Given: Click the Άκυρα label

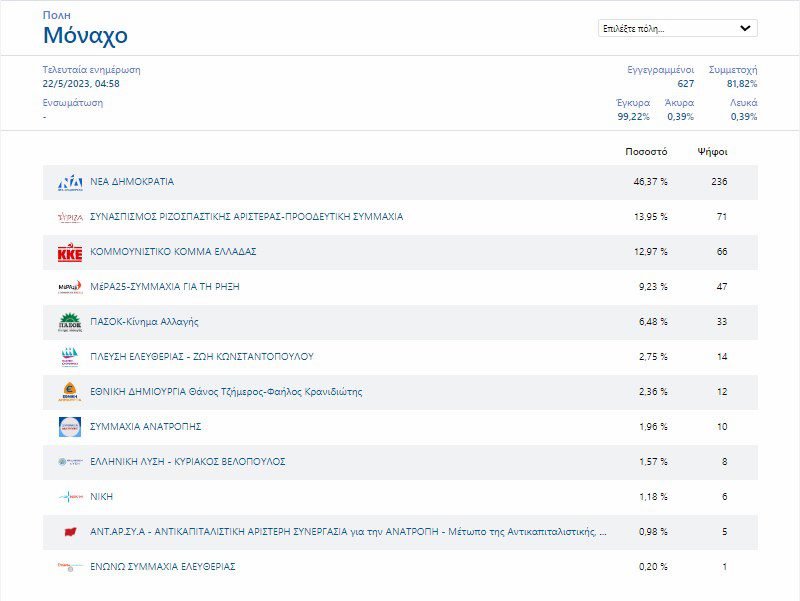Looking at the screenshot, I should (x=679, y=103).
